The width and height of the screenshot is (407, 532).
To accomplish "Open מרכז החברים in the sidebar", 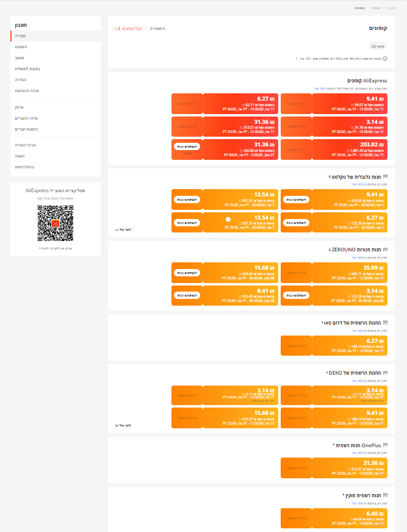I will [x=26, y=118].
